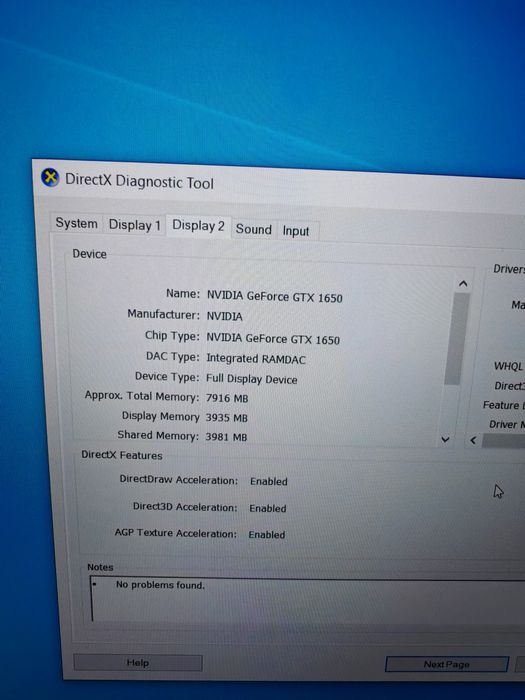The height and width of the screenshot is (700, 525).
Task: Click the DirectX Diagnostic Tool title icon
Action: (50, 178)
